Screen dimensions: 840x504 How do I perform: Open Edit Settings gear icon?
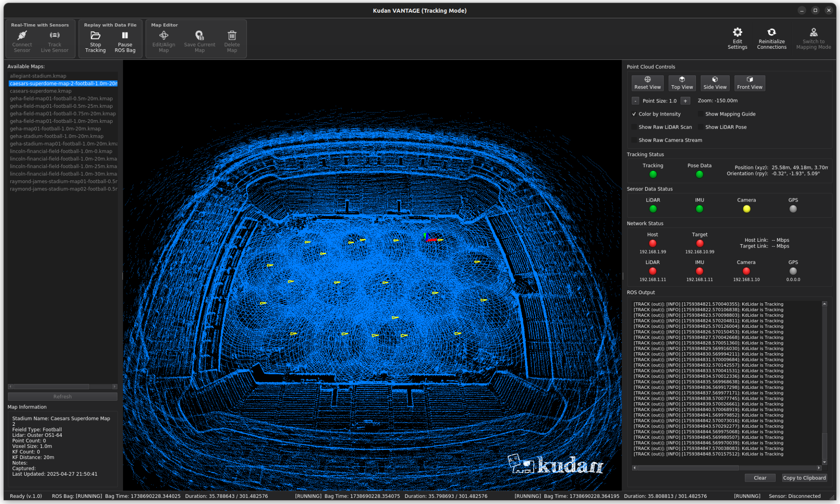737,32
